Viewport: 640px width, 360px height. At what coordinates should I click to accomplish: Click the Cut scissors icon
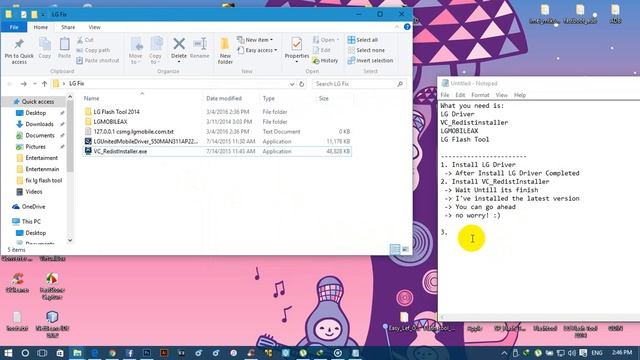click(80, 40)
